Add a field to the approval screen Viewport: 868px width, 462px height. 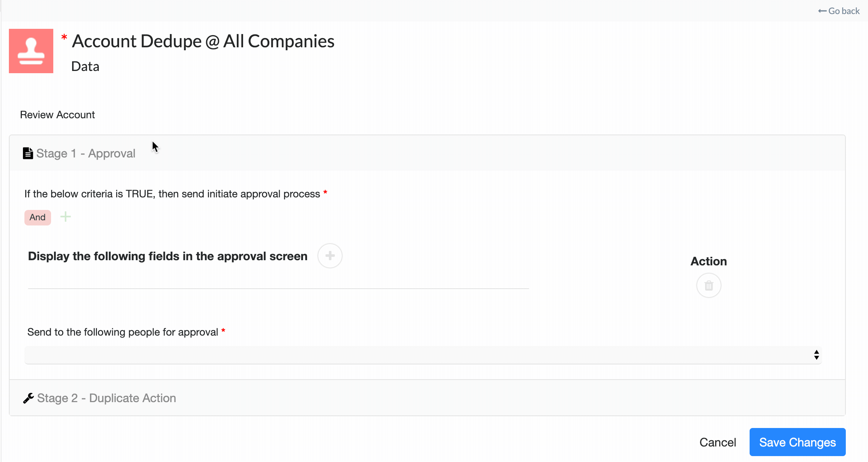click(x=330, y=256)
